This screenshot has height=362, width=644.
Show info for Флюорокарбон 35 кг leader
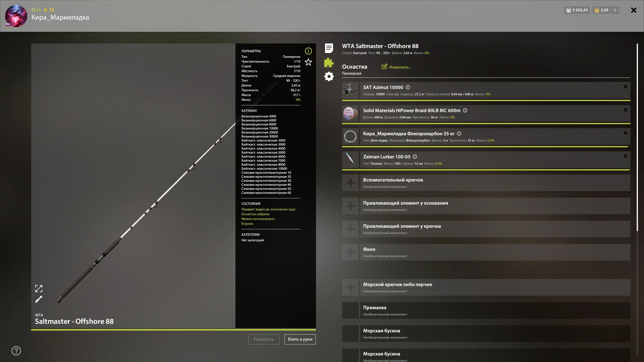pyautogui.click(x=459, y=133)
